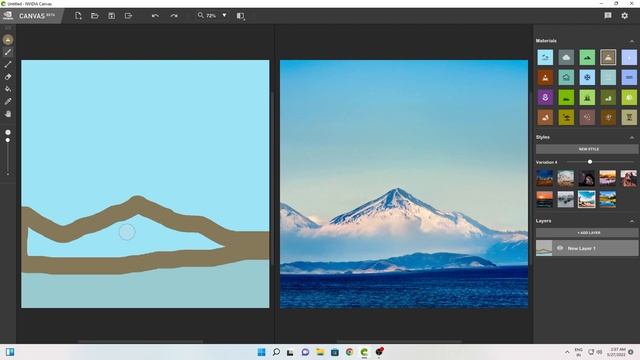This screenshot has height=360, width=640.
Task: Click the zoom magnifier icon
Action: click(200, 15)
